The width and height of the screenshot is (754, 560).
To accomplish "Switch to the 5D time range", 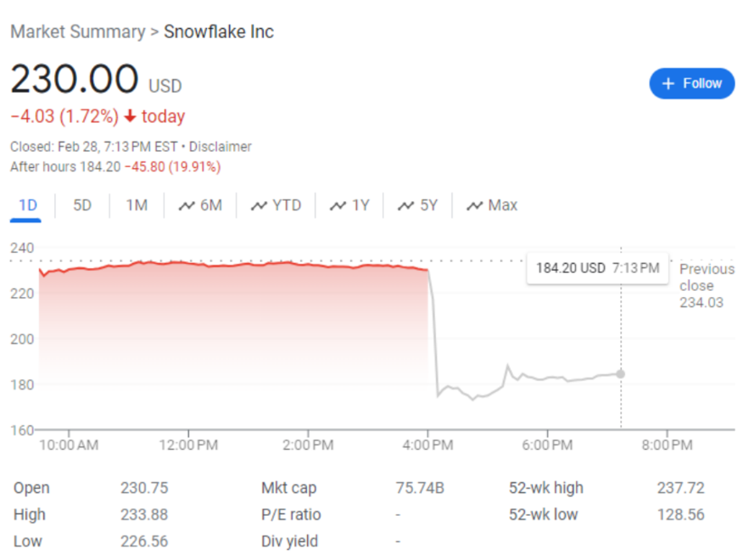I will coord(82,205).
